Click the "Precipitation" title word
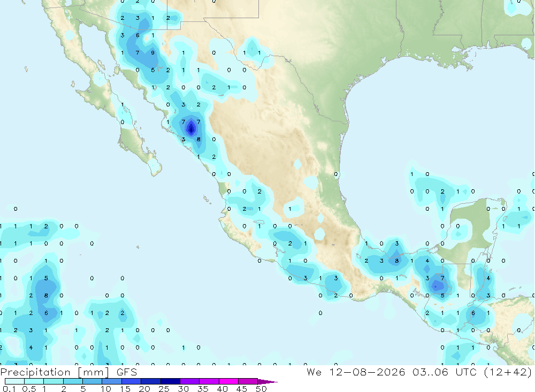Viewport: 535px width, 392px height. (35, 372)
